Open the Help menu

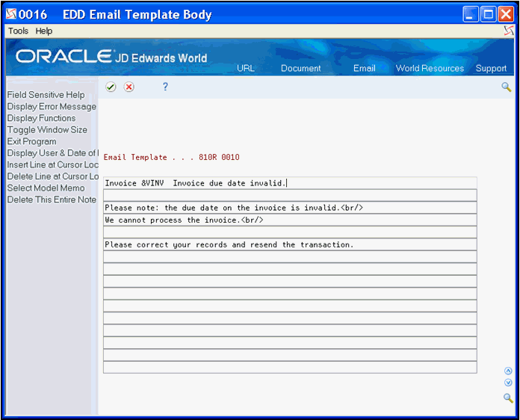(44, 31)
